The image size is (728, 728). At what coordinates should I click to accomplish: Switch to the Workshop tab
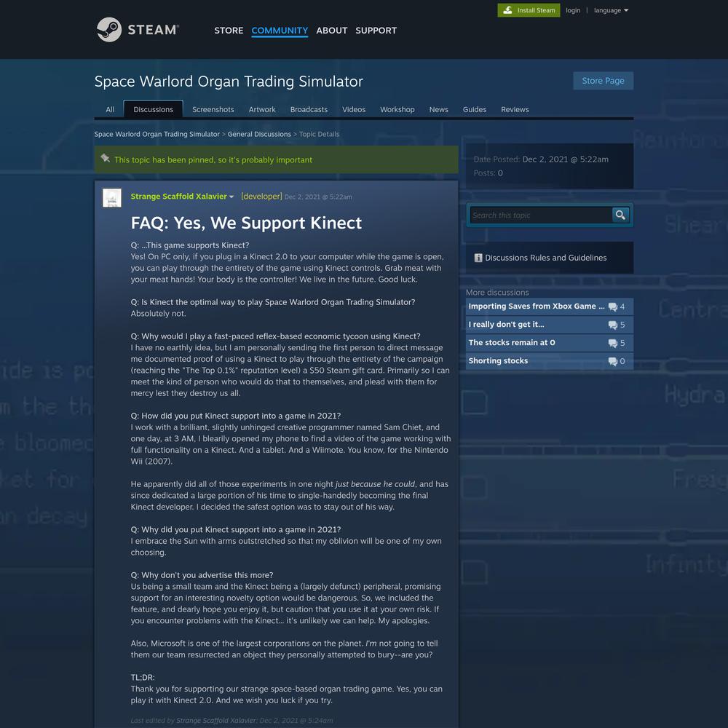click(x=397, y=110)
